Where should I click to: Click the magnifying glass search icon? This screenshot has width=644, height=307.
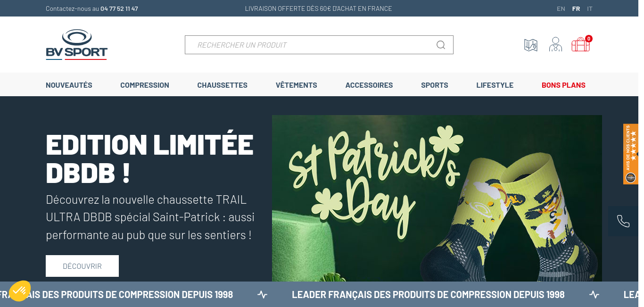pyautogui.click(x=441, y=45)
